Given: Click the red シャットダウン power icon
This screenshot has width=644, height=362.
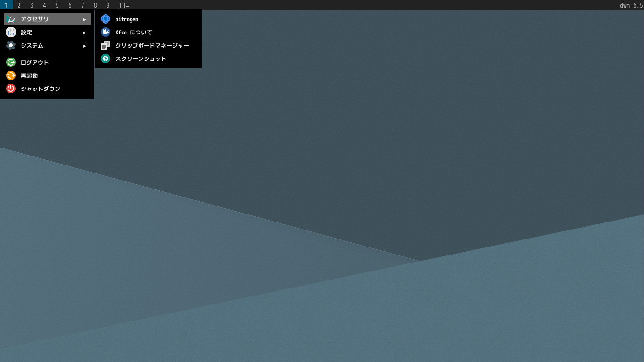Looking at the screenshot, I should tap(10, 89).
